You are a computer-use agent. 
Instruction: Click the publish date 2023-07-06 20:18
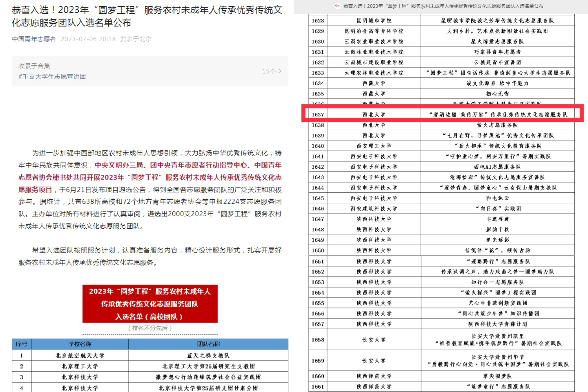[x=88, y=39]
